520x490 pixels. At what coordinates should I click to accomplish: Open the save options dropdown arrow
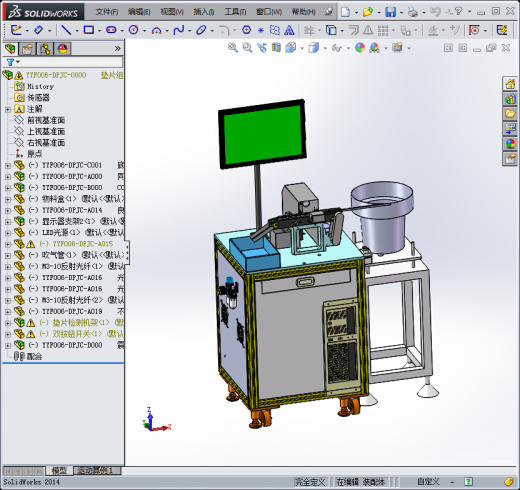pos(401,13)
